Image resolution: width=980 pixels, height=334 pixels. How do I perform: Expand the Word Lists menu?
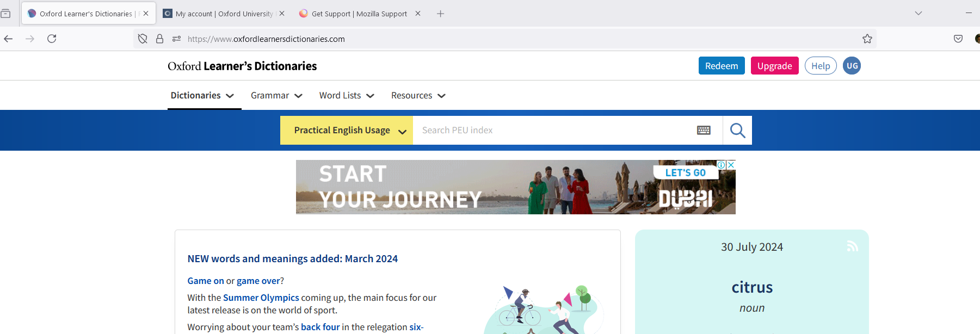click(347, 95)
